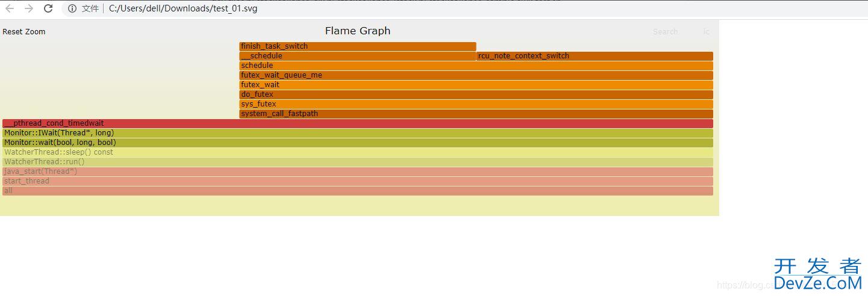868x296 pixels.
Task: Click Search in the flame graph header
Action: [665, 32]
